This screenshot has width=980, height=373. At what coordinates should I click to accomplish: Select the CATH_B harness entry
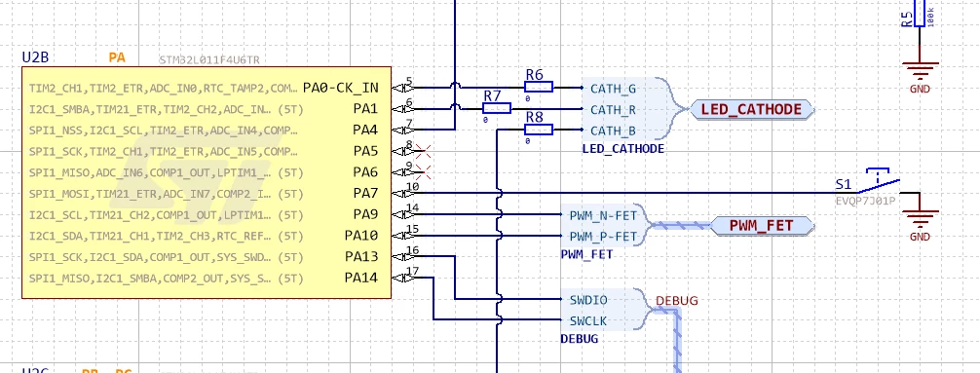point(613,131)
